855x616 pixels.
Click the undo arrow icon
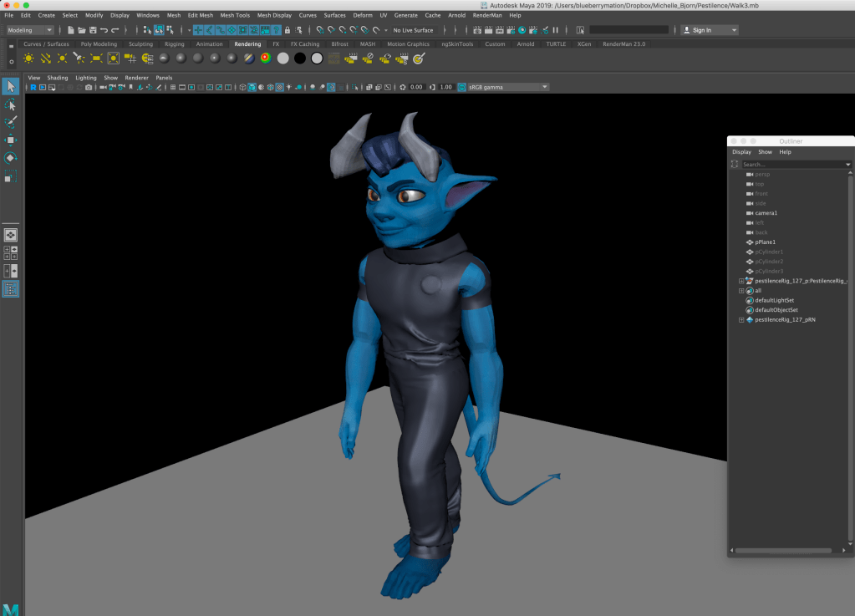104,30
